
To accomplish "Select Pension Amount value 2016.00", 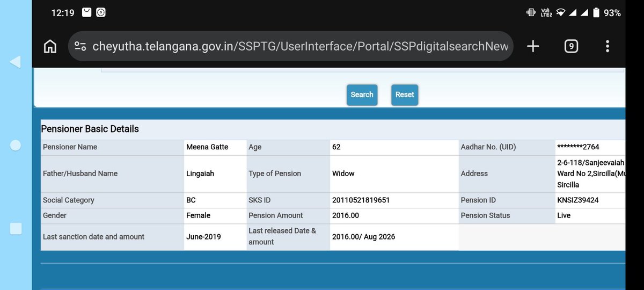I will [346, 215].
